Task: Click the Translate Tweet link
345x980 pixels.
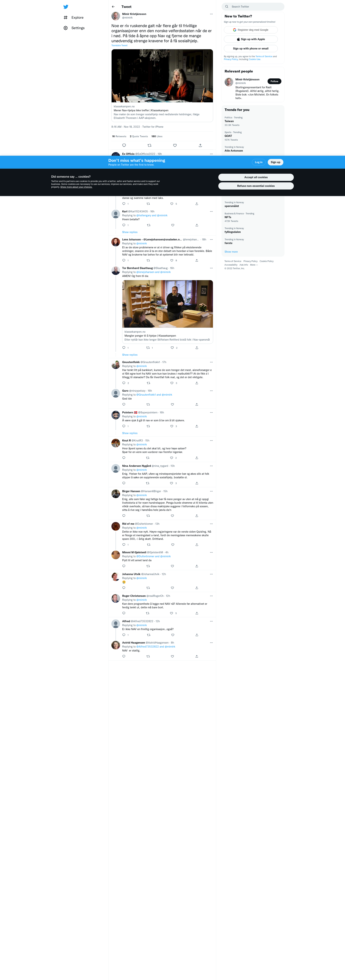Action: [119, 46]
